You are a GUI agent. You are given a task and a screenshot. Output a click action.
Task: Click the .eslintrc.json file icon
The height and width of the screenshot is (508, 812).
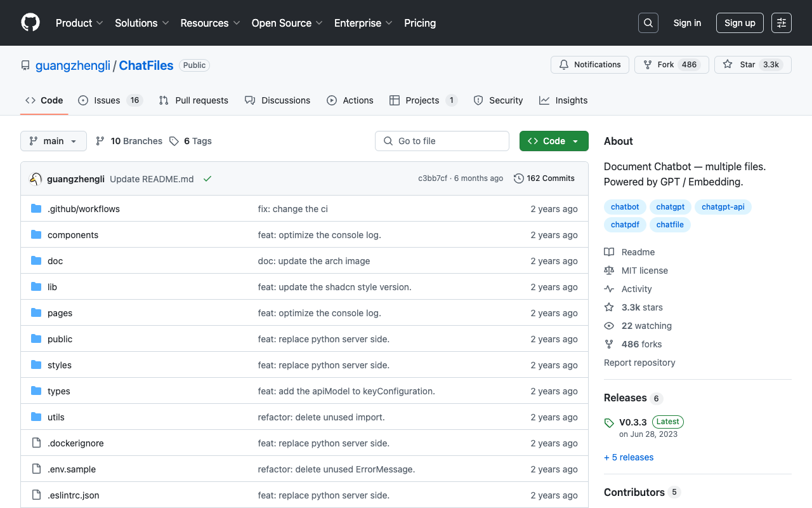pos(36,495)
